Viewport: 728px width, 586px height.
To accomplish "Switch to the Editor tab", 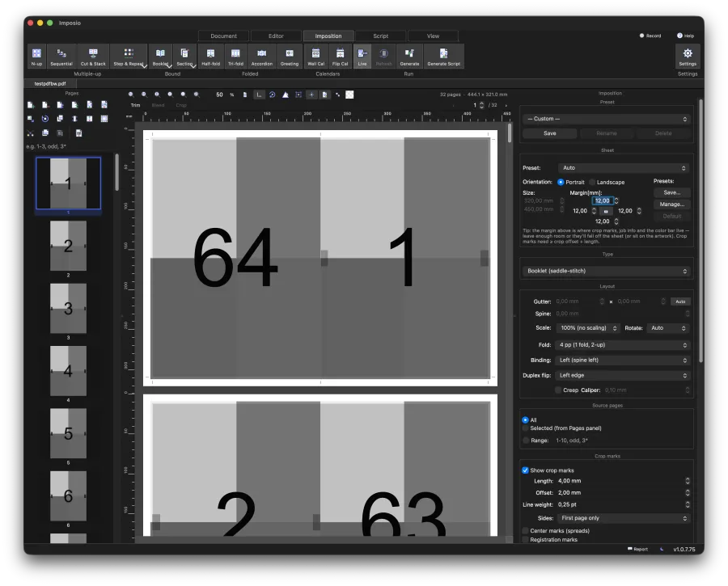I will 276,36.
